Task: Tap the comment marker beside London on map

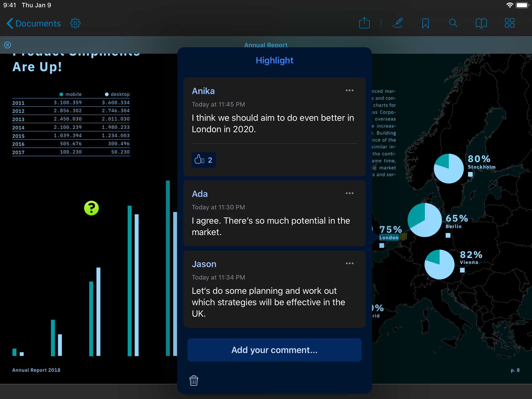Action: pyautogui.click(x=403, y=237)
